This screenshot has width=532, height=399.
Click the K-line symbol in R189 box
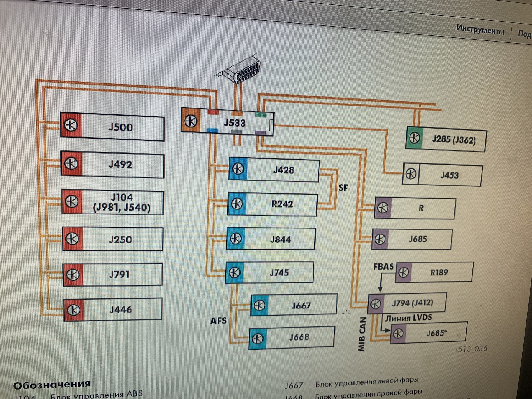[403, 272]
